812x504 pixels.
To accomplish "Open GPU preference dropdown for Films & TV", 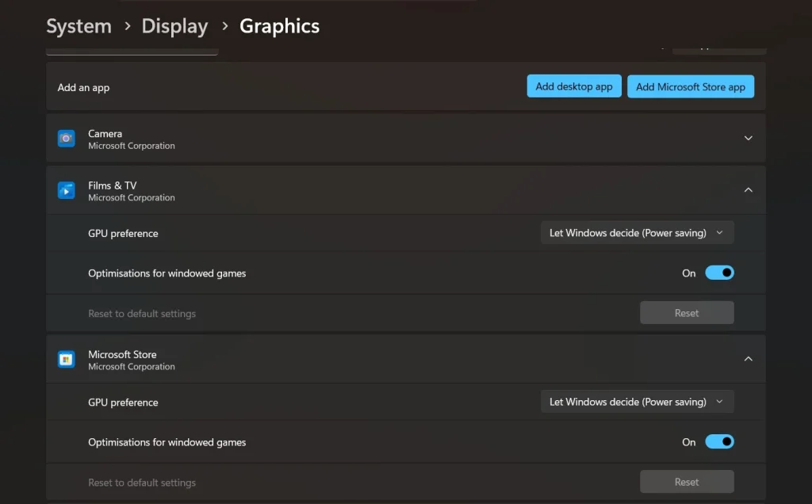I will tap(637, 232).
